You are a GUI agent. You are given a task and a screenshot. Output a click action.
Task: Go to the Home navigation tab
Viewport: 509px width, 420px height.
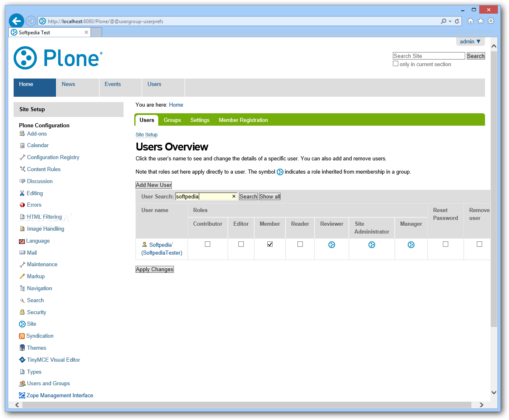click(x=35, y=88)
